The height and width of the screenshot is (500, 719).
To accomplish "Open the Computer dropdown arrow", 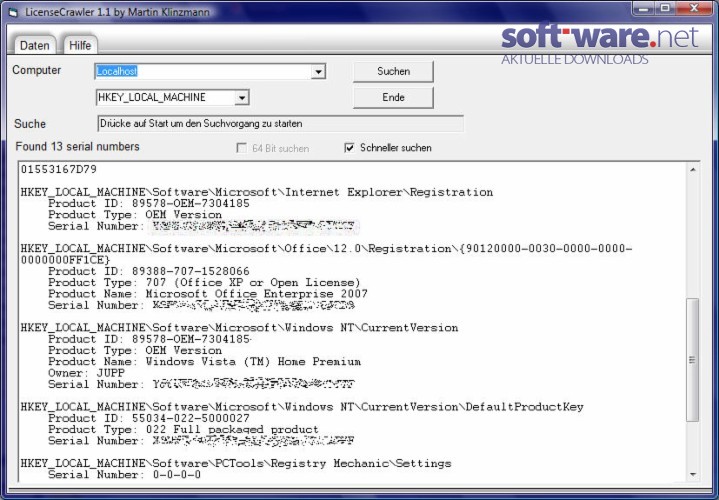I will pyautogui.click(x=318, y=72).
